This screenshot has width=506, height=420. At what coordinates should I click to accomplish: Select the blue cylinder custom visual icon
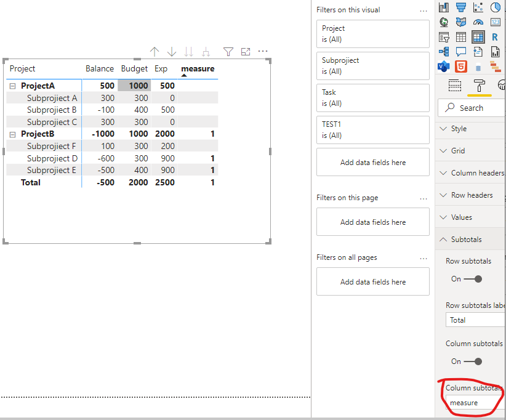478,68
